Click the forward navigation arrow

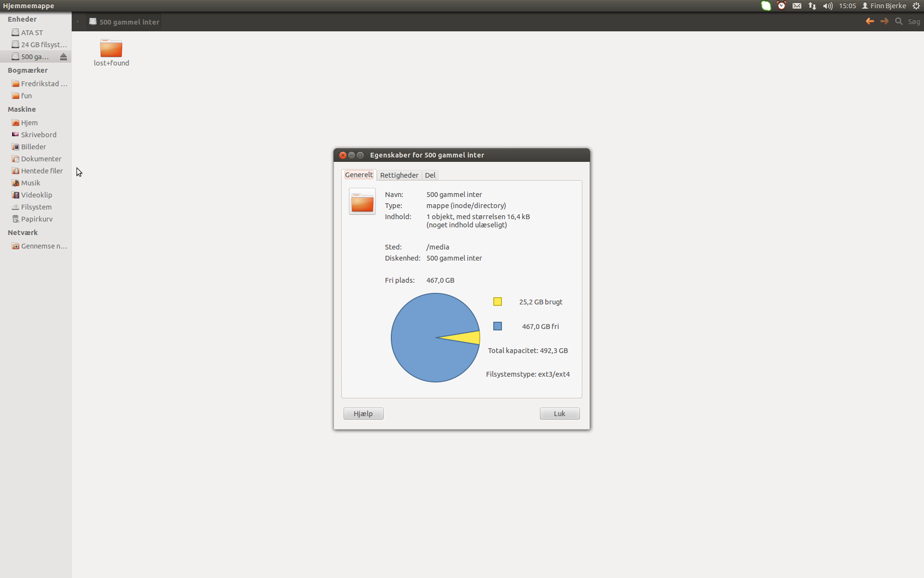(884, 21)
